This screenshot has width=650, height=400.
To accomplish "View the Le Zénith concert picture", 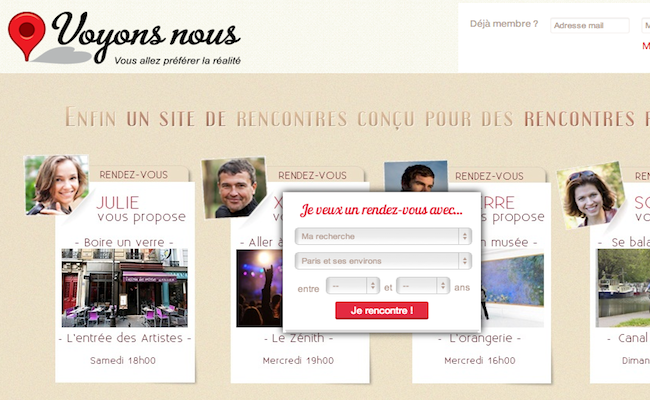I will [260, 288].
